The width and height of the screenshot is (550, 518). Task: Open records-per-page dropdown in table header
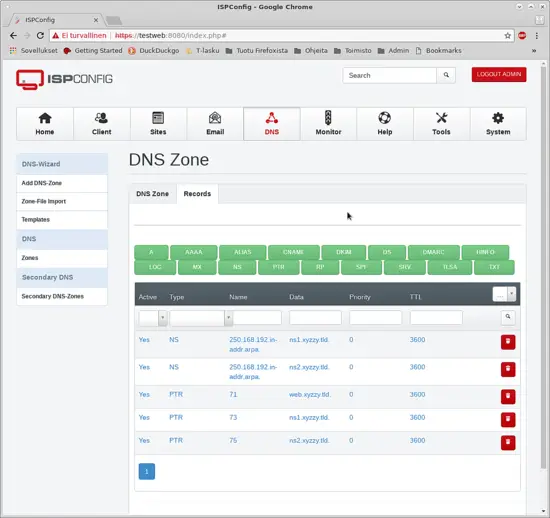click(x=504, y=294)
